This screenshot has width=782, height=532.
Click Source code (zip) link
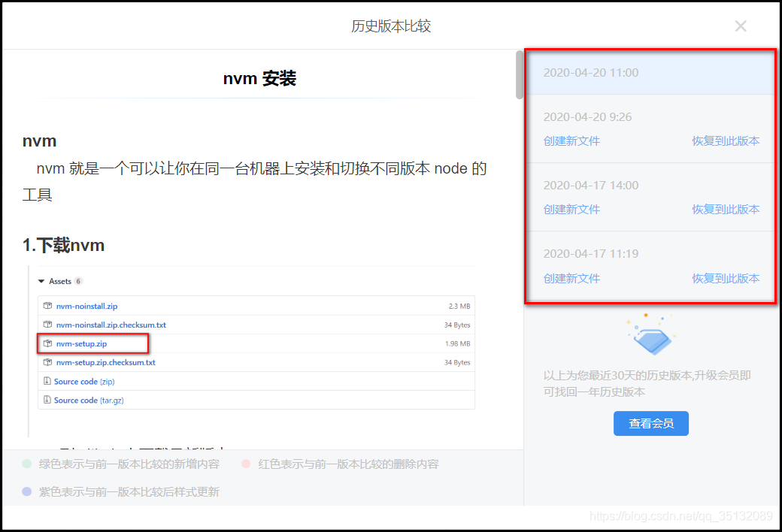[84, 382]
